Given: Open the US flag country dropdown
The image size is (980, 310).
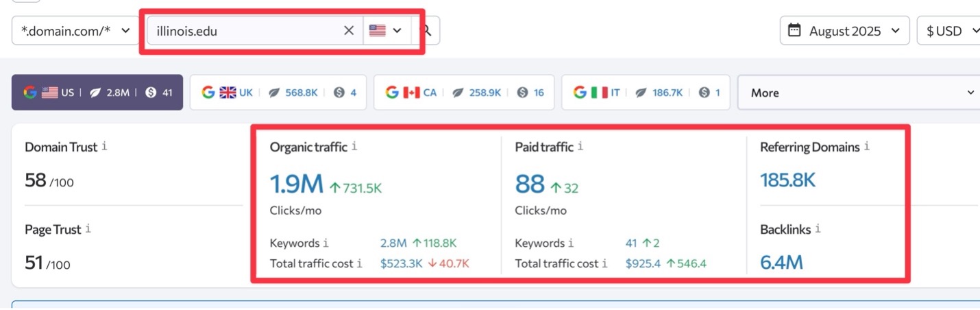Looking at the screenshot, I should (x=387, y=31).
